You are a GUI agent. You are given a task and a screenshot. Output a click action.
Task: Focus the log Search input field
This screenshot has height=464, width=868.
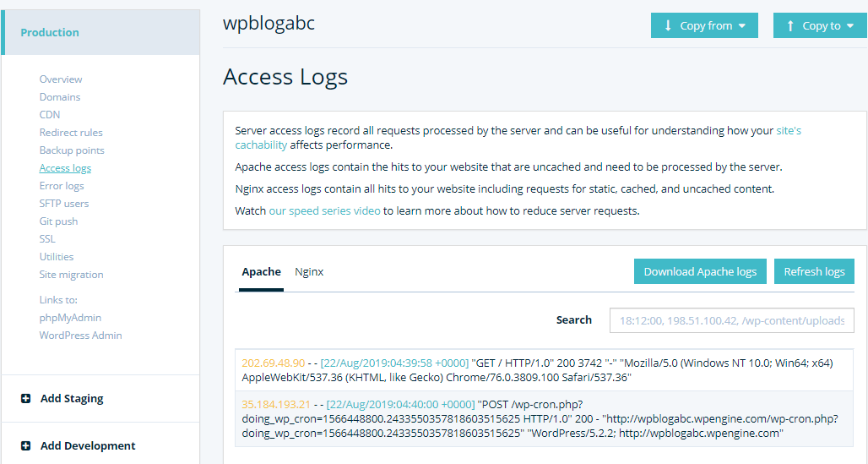click(732, 320)
